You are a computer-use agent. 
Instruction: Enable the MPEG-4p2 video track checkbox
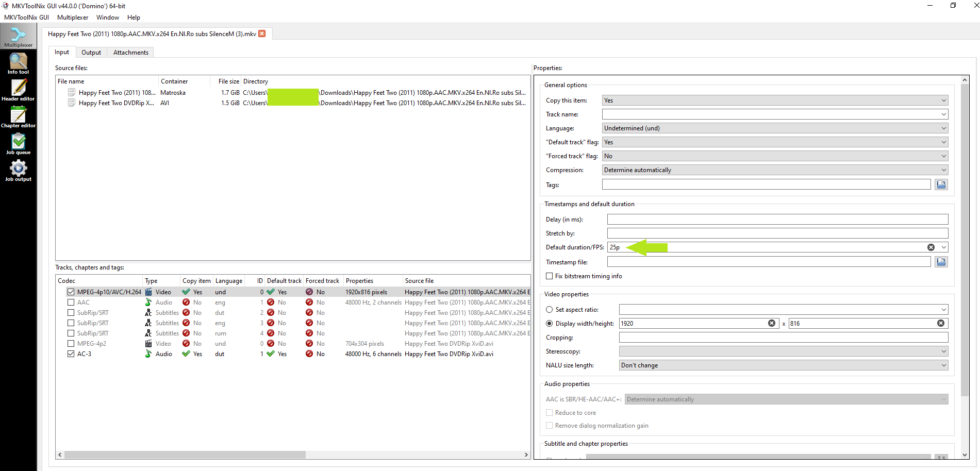71,343
